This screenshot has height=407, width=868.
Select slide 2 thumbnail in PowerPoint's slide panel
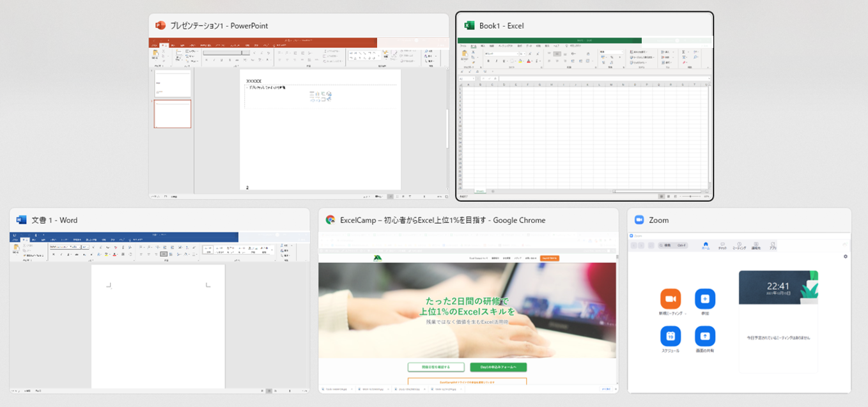(x=172, y=114)
